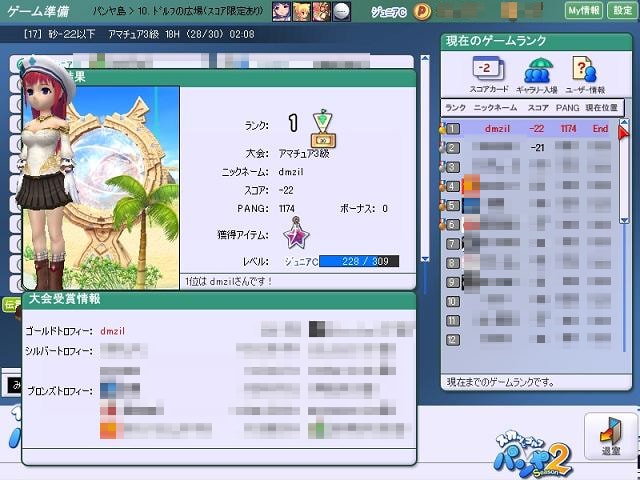
Task: Select rank badge 7 in game rank list
Action: click(452, 244)
